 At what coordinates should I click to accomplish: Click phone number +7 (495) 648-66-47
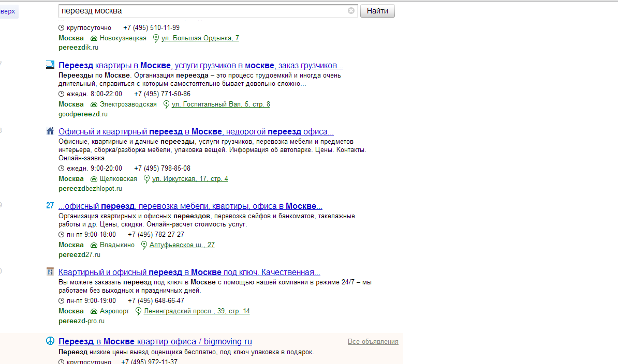(x=156, y=300)
